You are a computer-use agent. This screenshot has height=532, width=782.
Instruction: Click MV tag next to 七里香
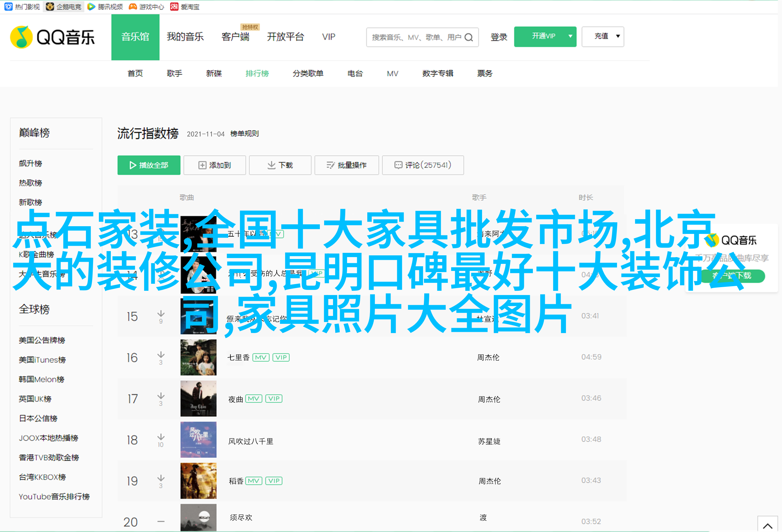pos(261,357)
